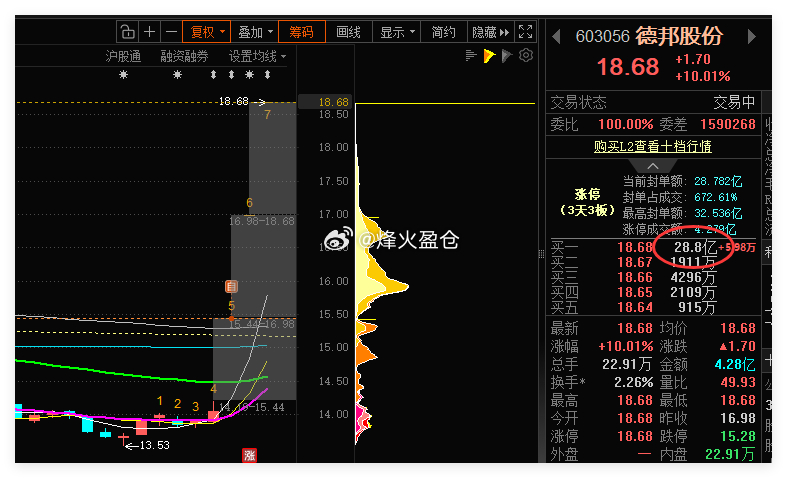Click 买二 price 18.67
The width and height of the screenshot is (787, 478).
click(634, 263)
